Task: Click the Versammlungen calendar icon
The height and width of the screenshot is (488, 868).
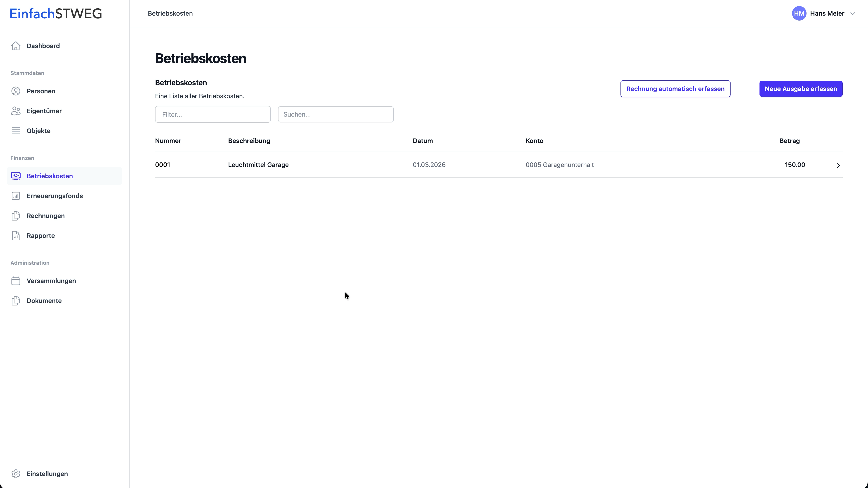Action: (x=16, y=281)
